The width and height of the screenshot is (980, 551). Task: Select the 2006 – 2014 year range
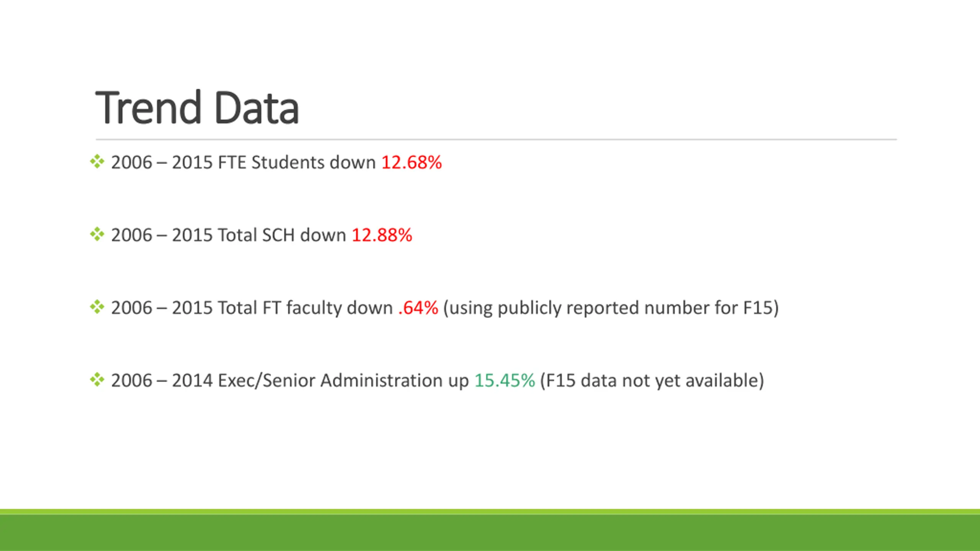pyautogui.click(x=162, y=380)
